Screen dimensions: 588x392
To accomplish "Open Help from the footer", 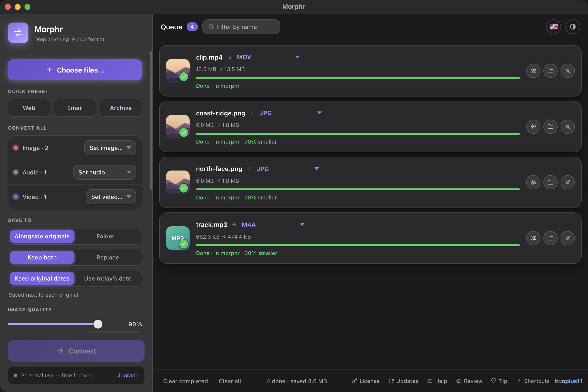I will click(x=437, y=381).
